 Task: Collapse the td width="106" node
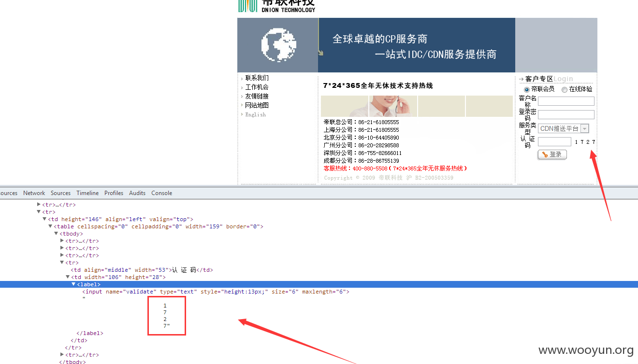click(68, 277)
